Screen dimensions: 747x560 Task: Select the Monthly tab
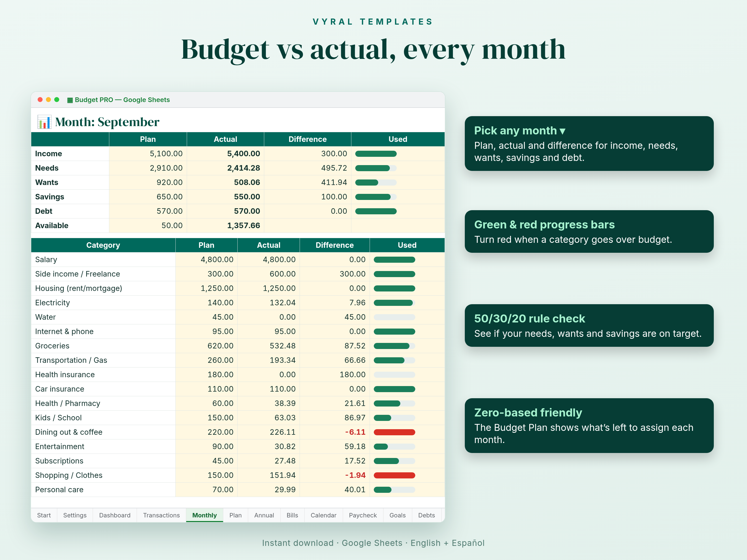click(205, 515)
